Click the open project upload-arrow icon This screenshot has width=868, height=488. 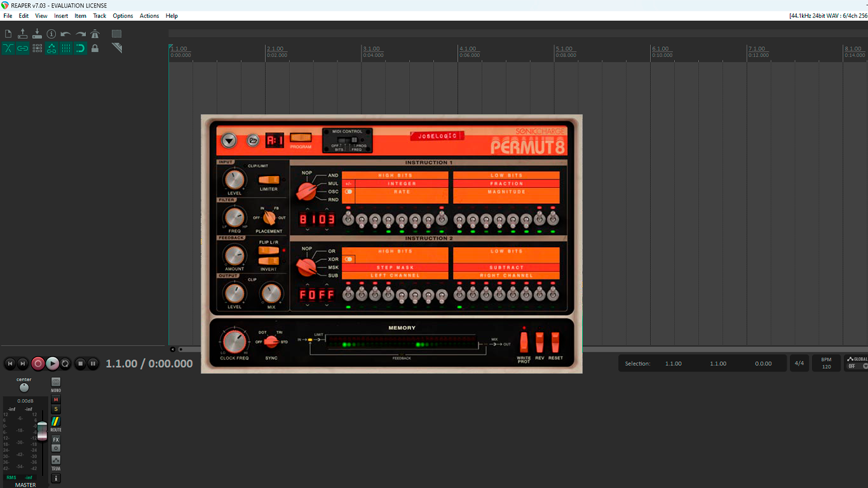click(23, 34)
